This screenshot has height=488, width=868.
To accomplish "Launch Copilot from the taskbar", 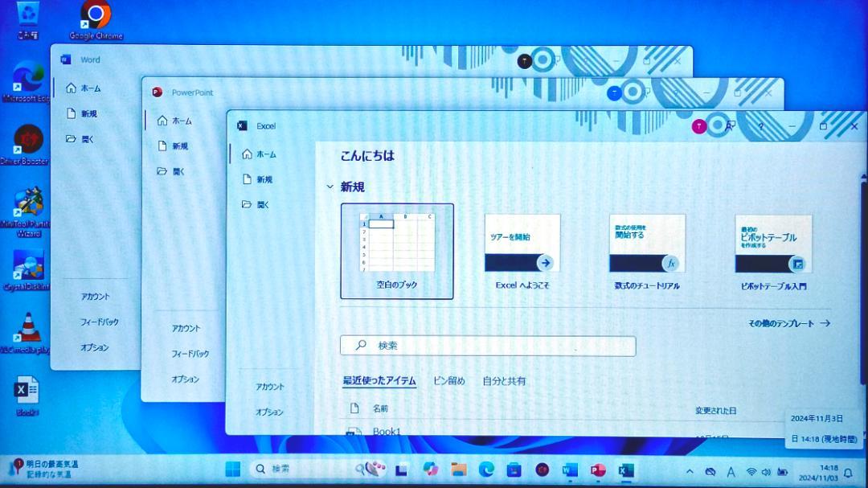I will (x=430, y=470).
